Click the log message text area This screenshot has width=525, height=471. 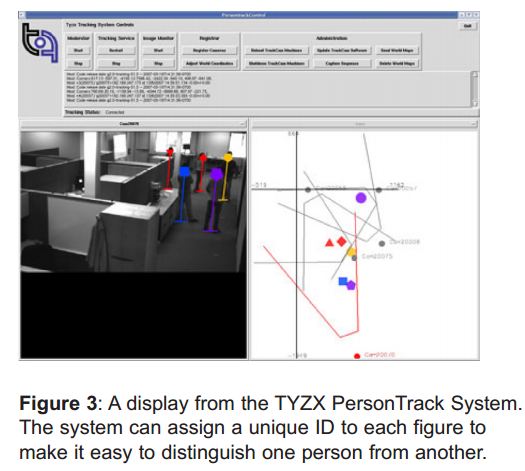tap(267, 89)
